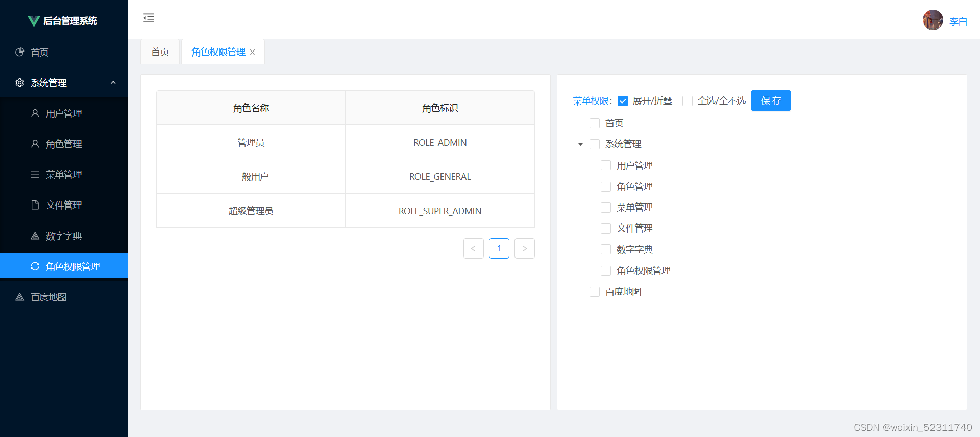Click the 保存 button
The image size is (980, 437).
tap(771, 100)
